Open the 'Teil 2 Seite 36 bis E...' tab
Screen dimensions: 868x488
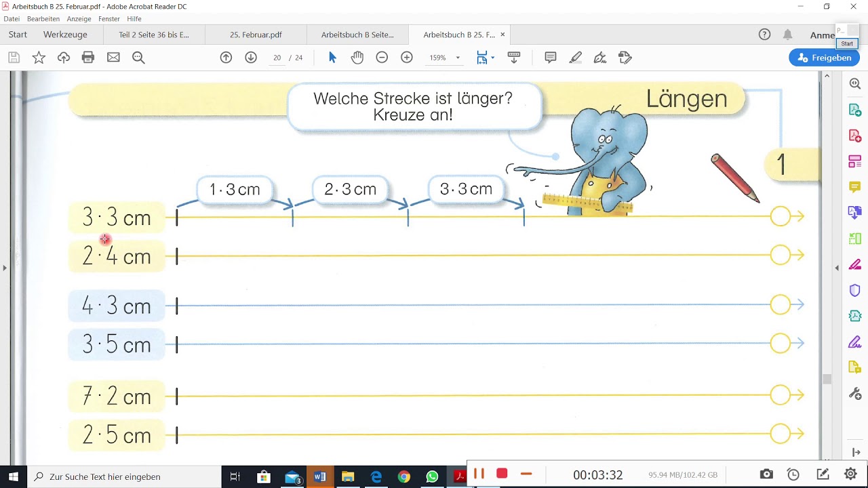[x=153, y=35]
